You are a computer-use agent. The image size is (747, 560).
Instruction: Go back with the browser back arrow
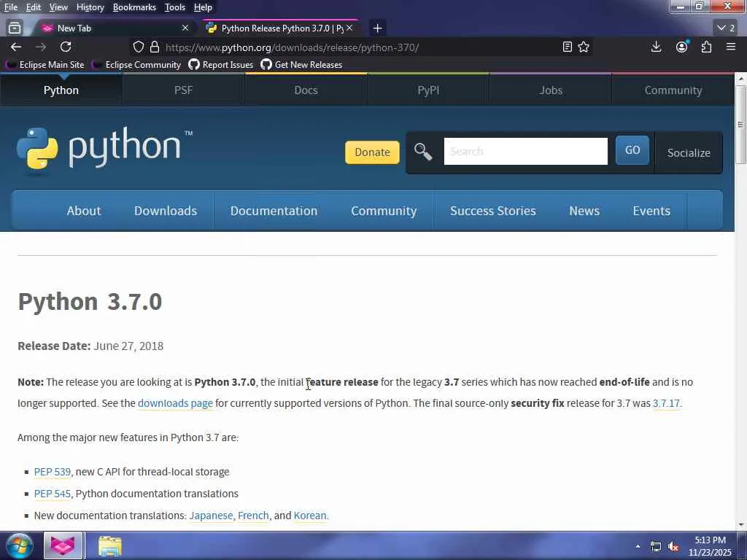click(x=16, y=47)
